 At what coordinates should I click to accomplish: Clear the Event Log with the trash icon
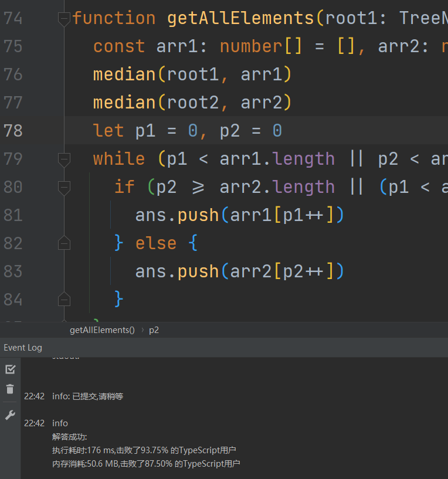(x=10, y=389)
